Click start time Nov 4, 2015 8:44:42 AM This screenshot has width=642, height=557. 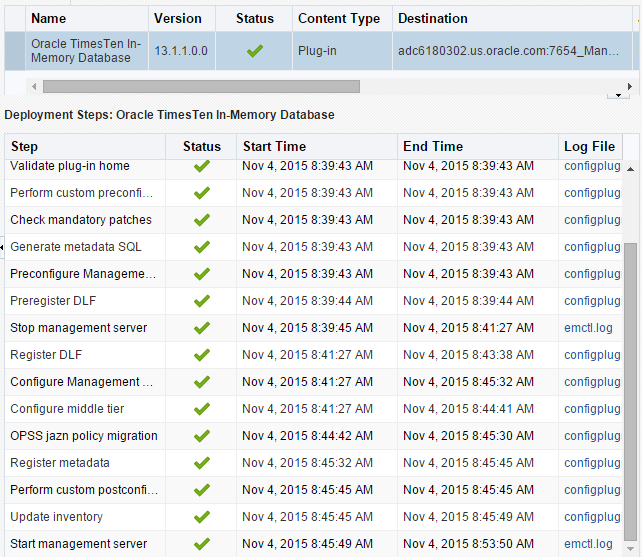(307, 436)
